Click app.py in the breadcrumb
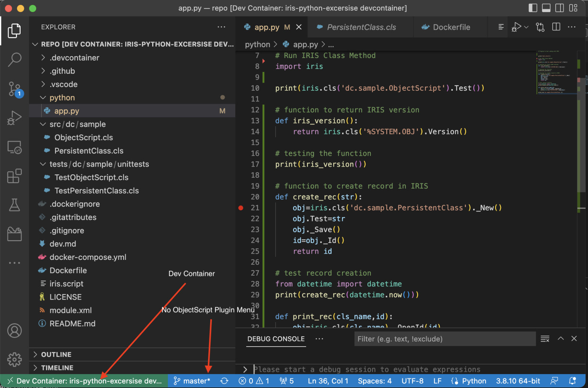 point(305,44)
